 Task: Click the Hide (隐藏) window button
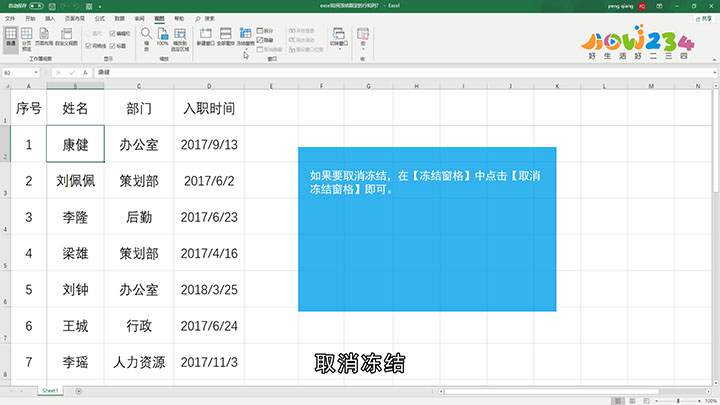pos(265,40)
